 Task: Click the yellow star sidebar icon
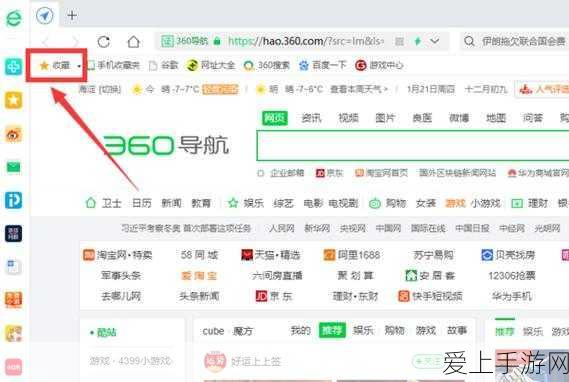point(13,100)
